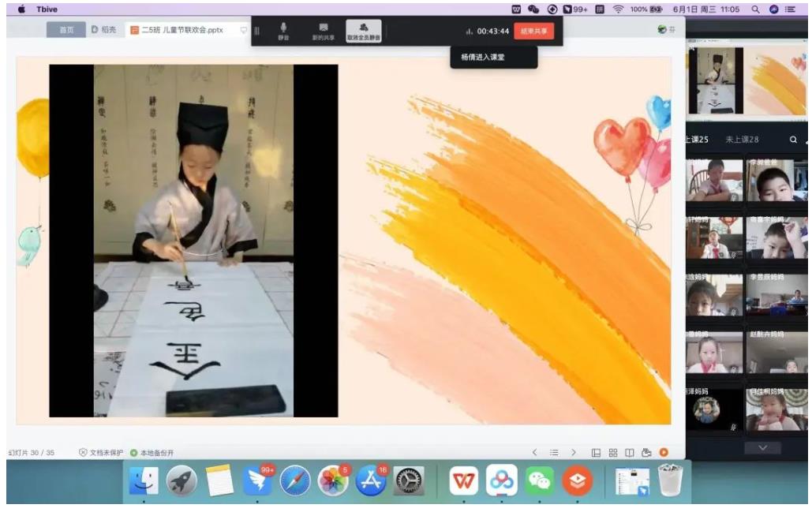This screenshot has height=512, width=812.
Task: Switch to the 首页 home tab
Action: (66, 30)
